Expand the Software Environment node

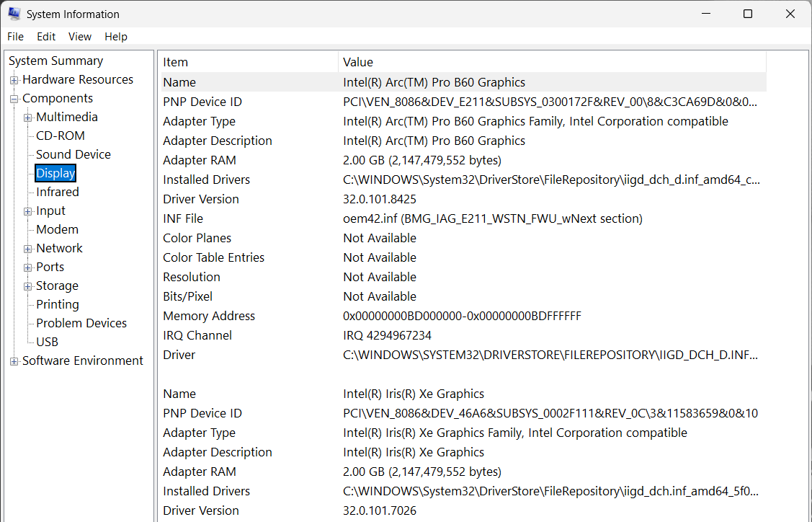pyautogui.click(x=14, y=361)
